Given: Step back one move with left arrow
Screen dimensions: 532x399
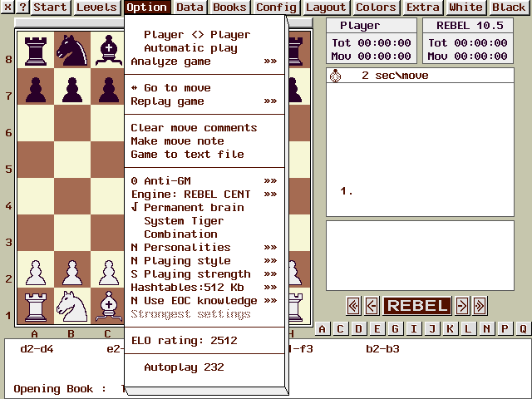Looking at the screenshot, I should (372, 306).
